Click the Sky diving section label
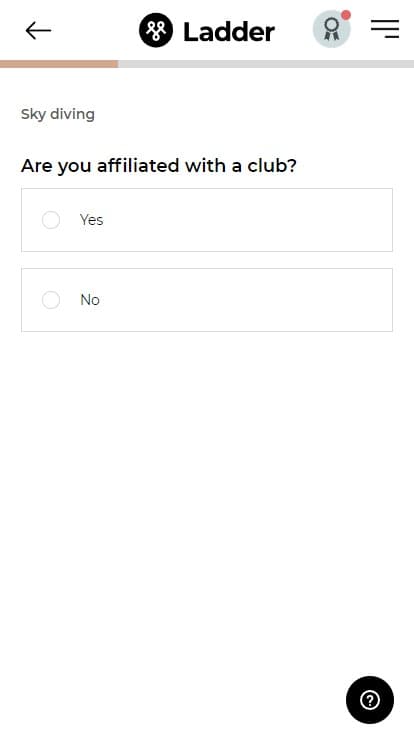Screen dimensions: 414x736 click(x=58, y=114)
